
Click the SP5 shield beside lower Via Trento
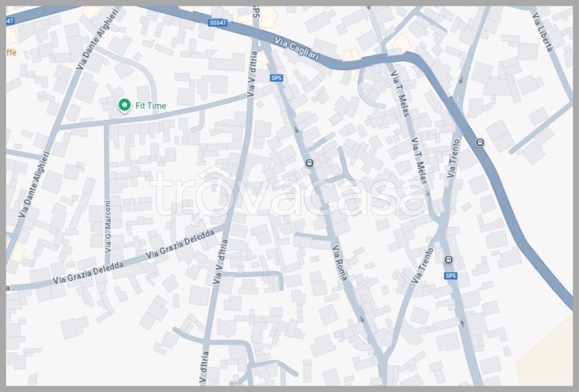pos(451,275)
